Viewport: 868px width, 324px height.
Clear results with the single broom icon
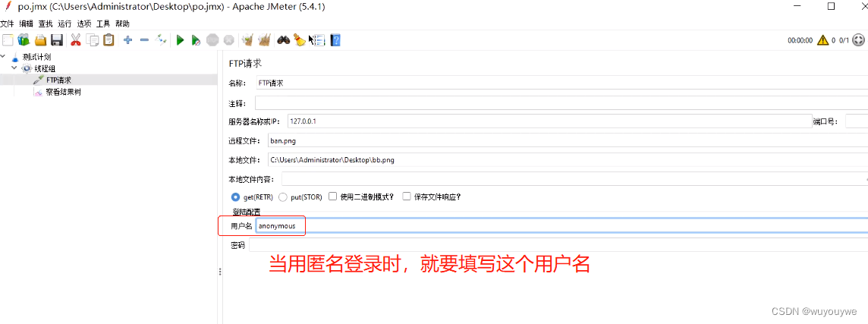pos(248,40)
